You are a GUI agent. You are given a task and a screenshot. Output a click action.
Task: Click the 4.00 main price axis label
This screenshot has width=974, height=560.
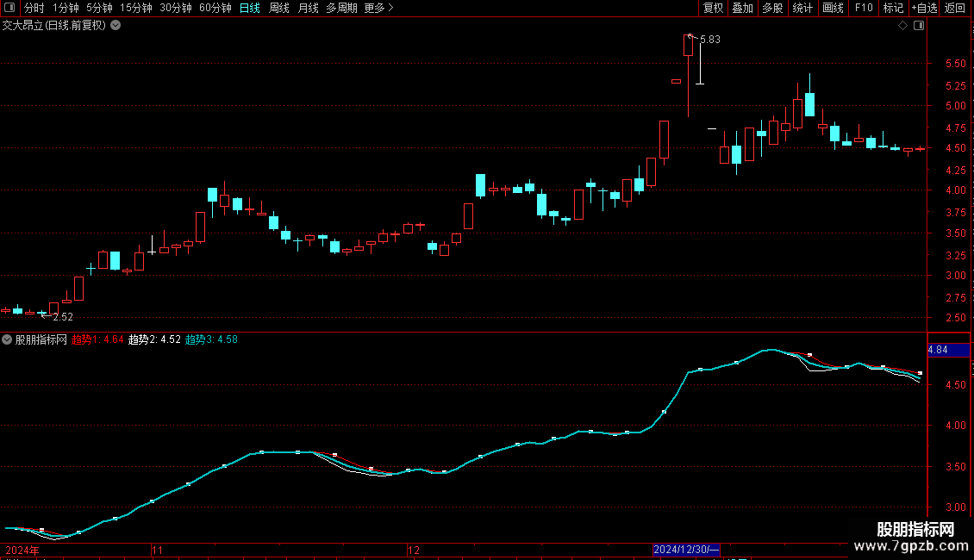click(955, 190)
